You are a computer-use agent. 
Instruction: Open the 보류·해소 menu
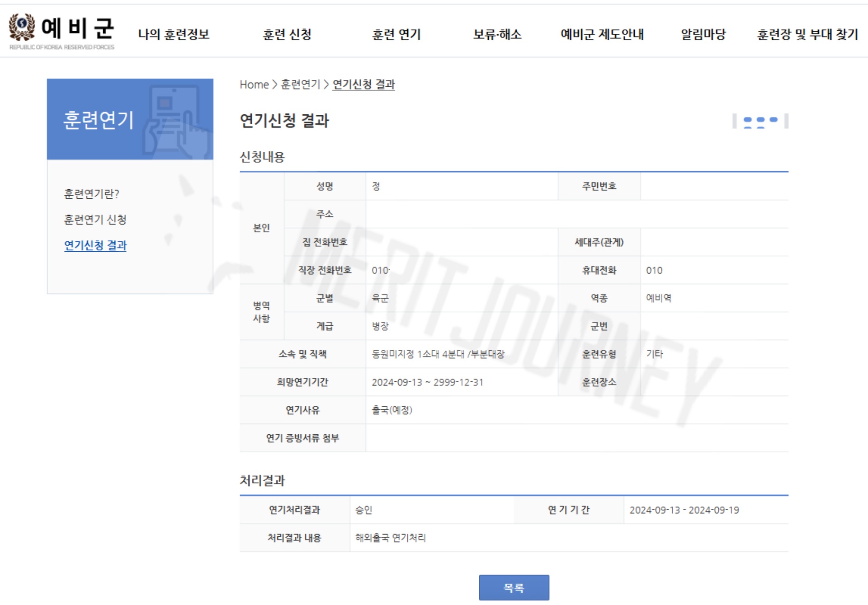497,34
